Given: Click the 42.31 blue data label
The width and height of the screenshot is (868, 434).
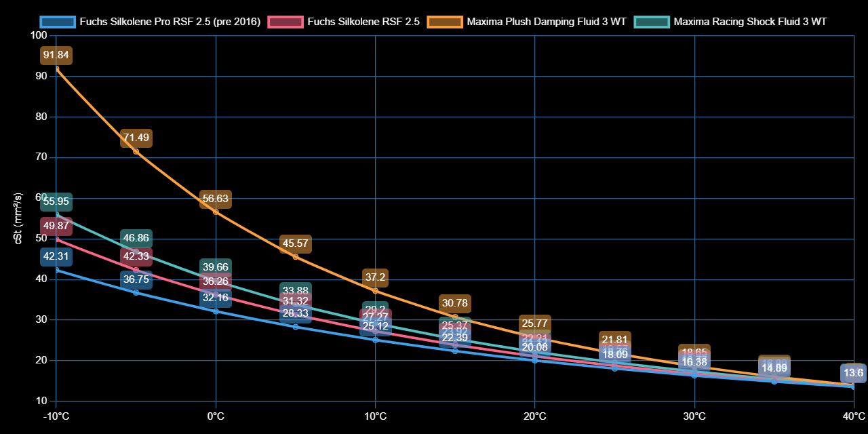Looking at the screenshot, I should (56, 256).
